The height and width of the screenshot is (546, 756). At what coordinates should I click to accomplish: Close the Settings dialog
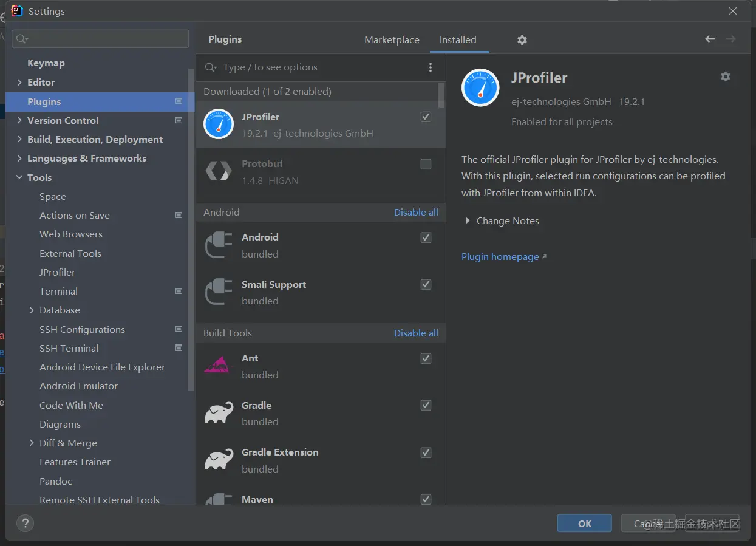coord(733,11)
